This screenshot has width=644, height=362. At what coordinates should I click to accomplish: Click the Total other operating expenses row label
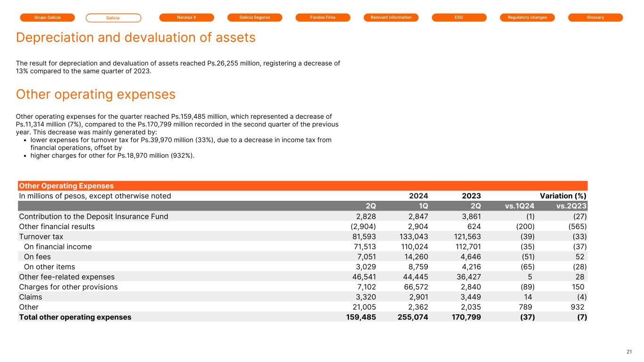(75, 317)
